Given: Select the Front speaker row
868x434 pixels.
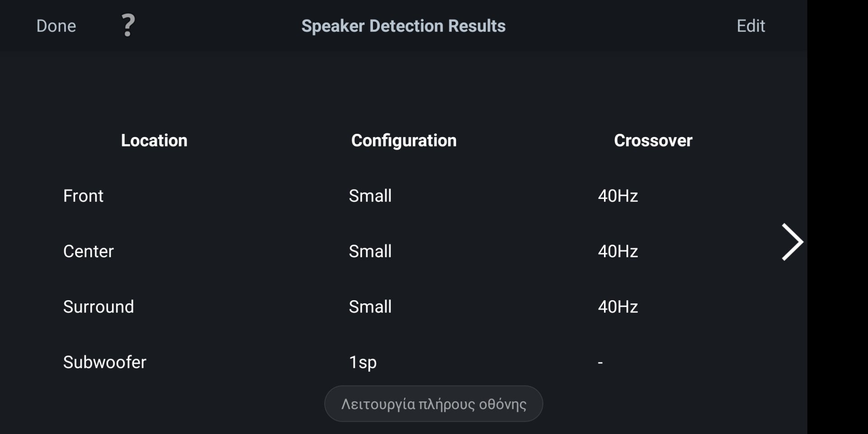Looking at the screenshot, I should [x=83, y=196].
